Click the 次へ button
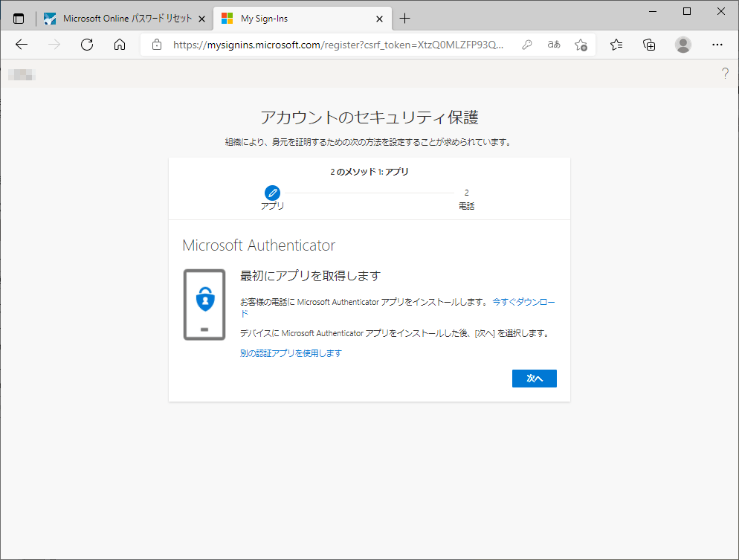Screen dimensions: 739x560 coord(535,379)
